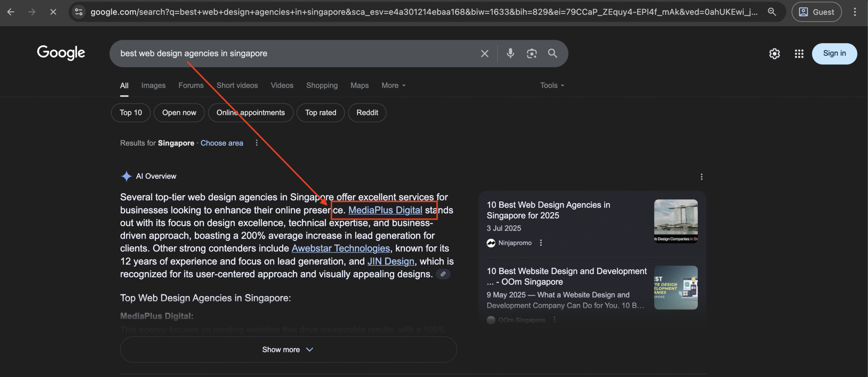This screenshot has height=377, width=868.
Task: Expand AI Overview with Show more
Action: [x=288, y=350]
